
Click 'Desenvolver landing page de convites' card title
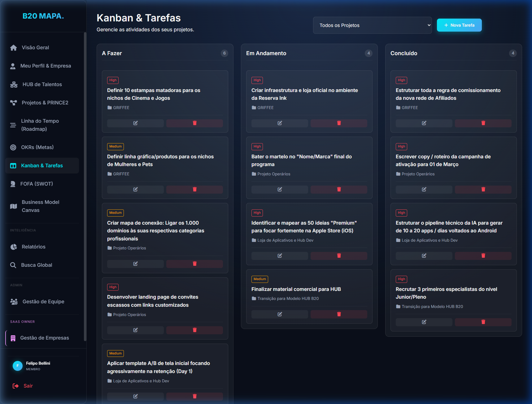tap(153, 301)
